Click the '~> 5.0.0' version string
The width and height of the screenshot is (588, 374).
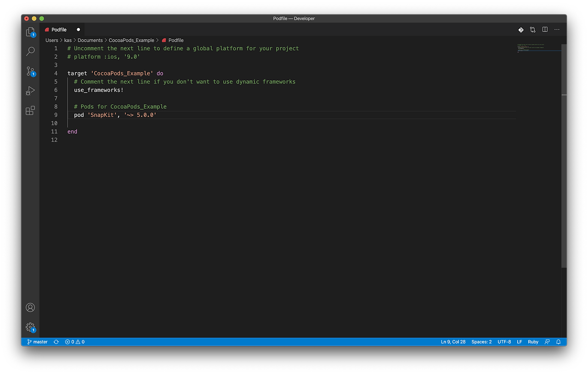[x=140, y=115]
